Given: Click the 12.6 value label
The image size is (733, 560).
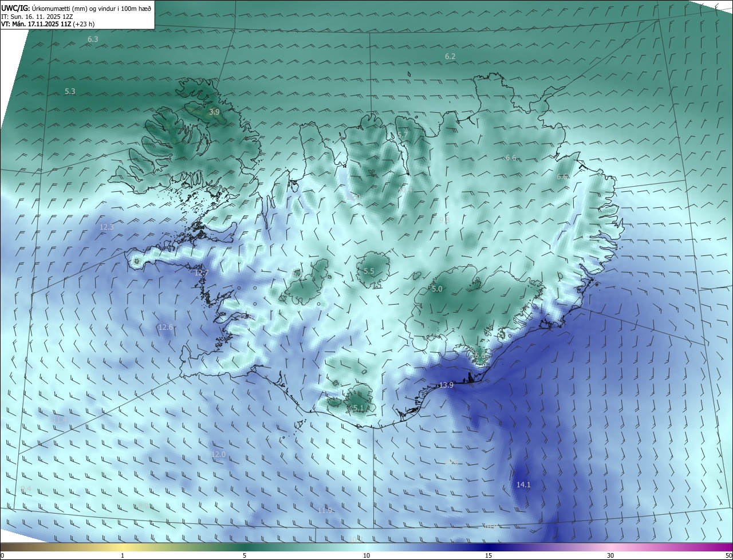Looking at the screenshot, I should [165, 327].
